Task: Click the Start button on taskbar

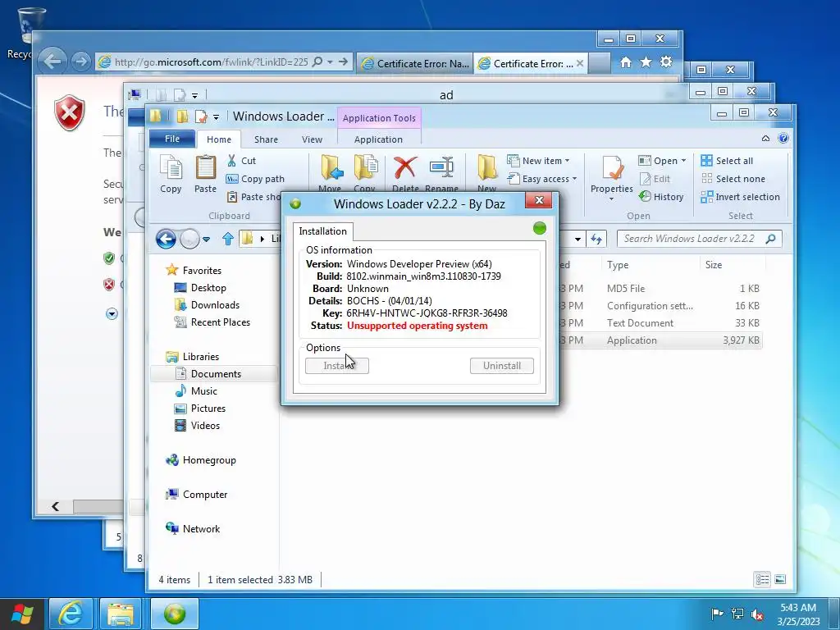Action: [x=22, y=614]
